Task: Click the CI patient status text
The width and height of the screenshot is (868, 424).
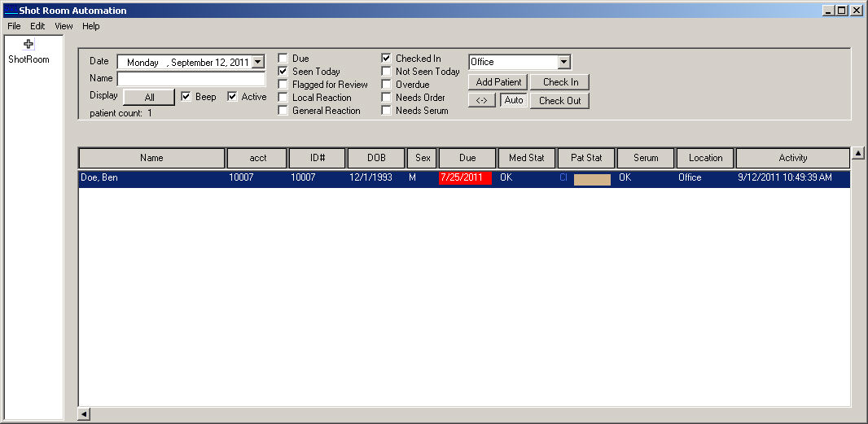Action: click(563, 177)
